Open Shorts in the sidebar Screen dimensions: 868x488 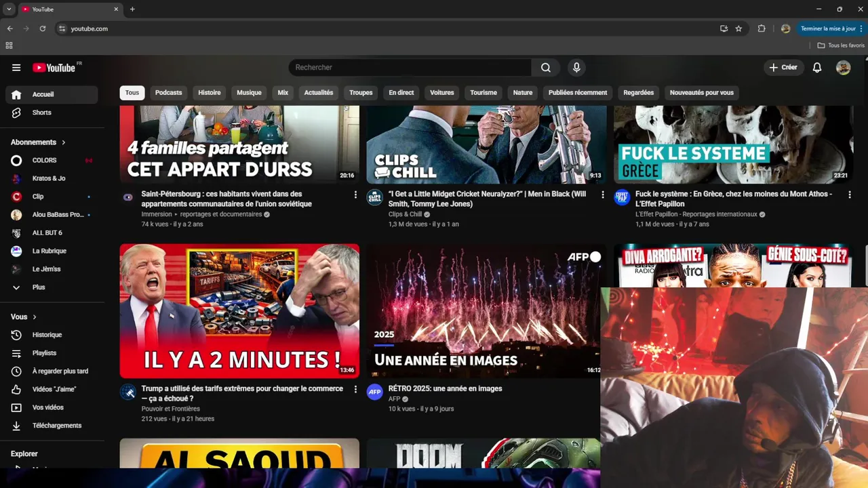pyautogui.click(x=52, y=113)
